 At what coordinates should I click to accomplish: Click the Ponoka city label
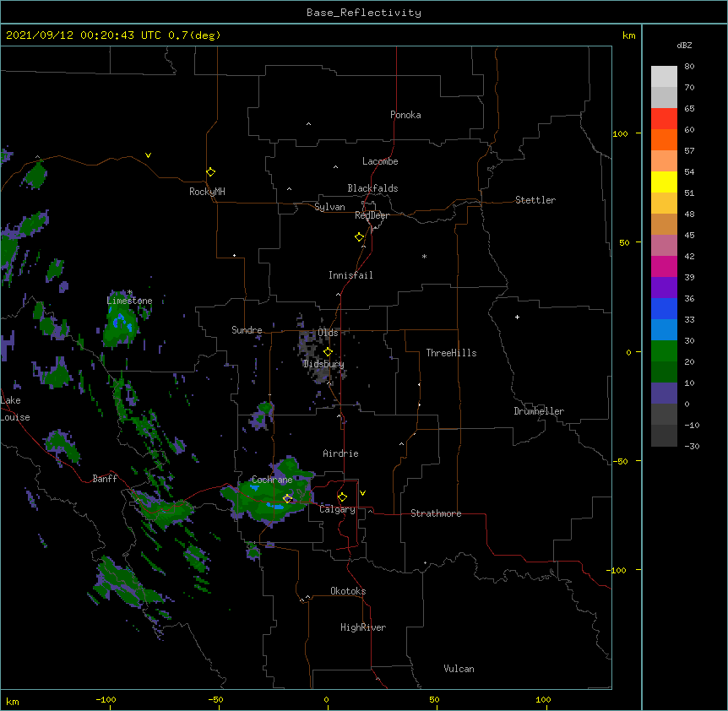click(x=405, y=115)
